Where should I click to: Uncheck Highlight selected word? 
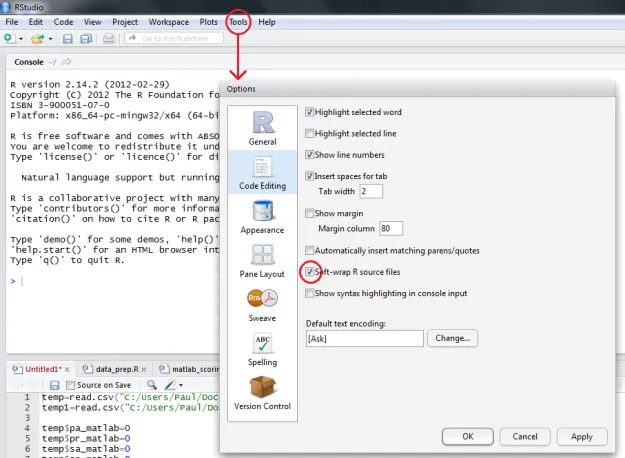click(309, 112)
